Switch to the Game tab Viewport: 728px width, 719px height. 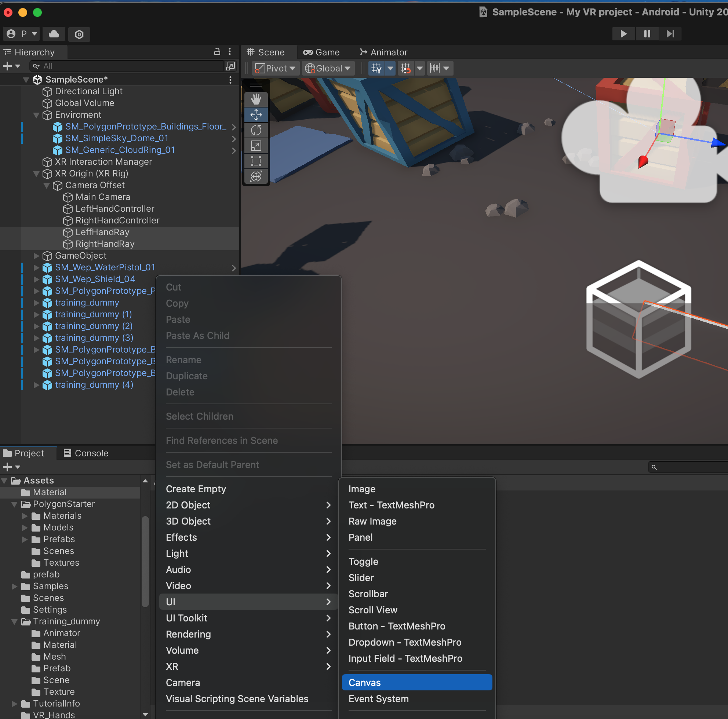pos(321,52)
